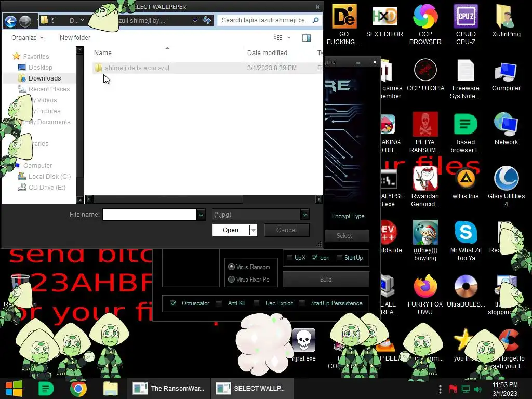
Task: Open the Glary Utilities 4 icon
Action: (x=506, y=187)
